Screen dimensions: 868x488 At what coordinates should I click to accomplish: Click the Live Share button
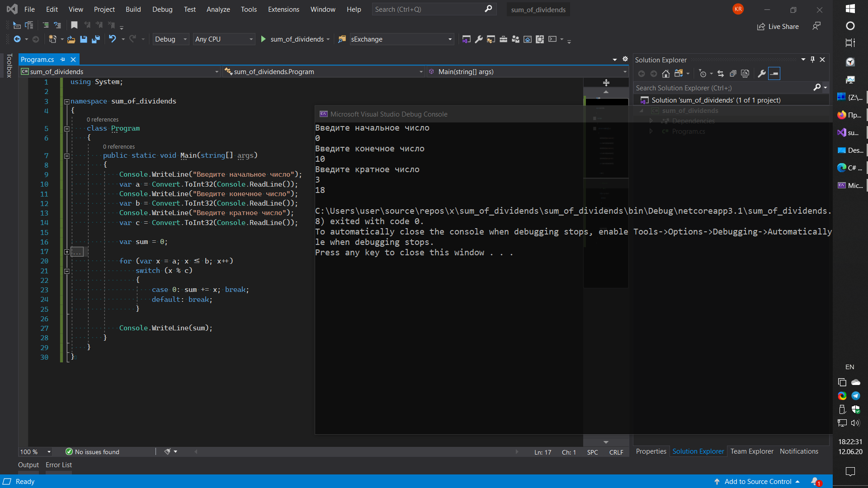[778, 27]
